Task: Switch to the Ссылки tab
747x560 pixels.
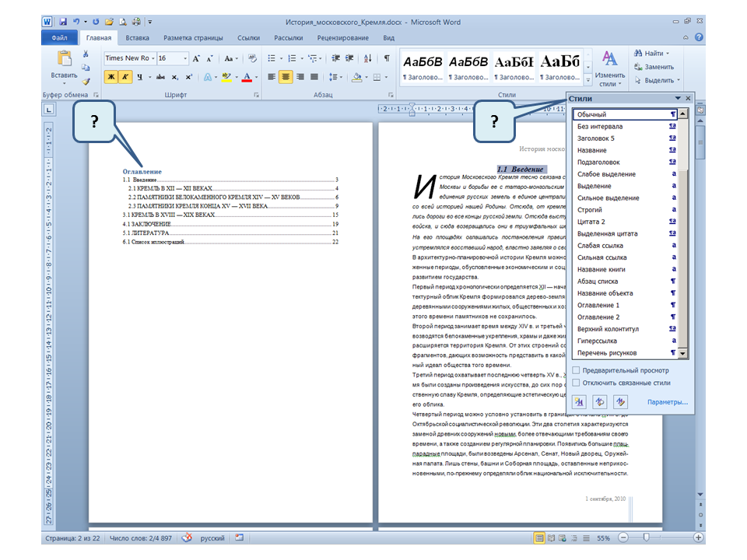Action: (x=248, y=37)
